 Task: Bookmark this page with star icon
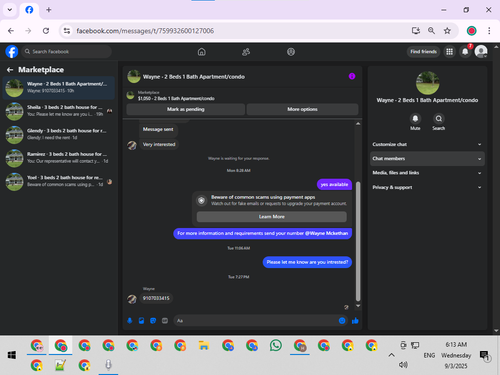(x=447, y=31)
